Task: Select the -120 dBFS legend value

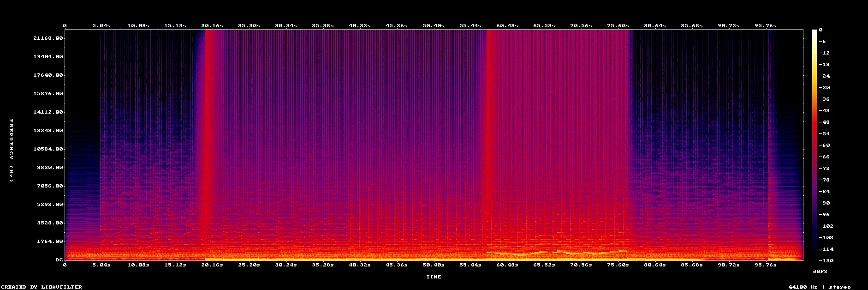Action: pos(826,261)
